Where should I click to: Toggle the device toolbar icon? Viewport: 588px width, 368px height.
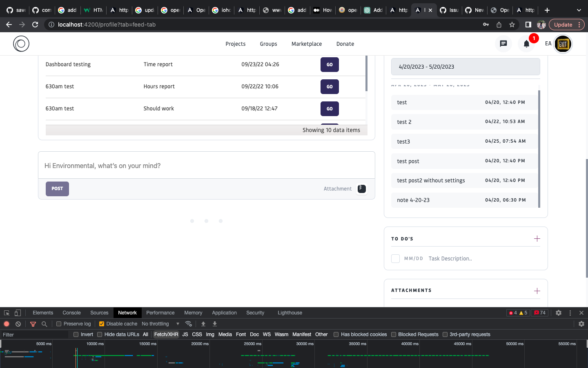[x=18, y=313]
